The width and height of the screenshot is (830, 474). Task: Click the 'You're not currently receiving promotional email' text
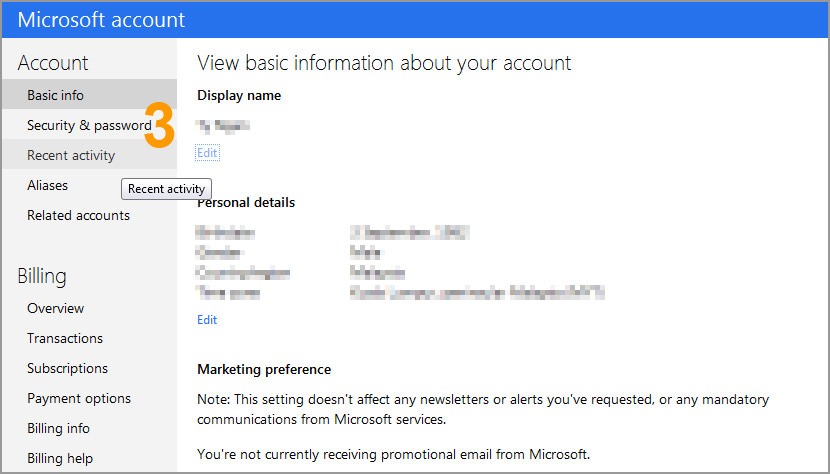tap(393, 454)
